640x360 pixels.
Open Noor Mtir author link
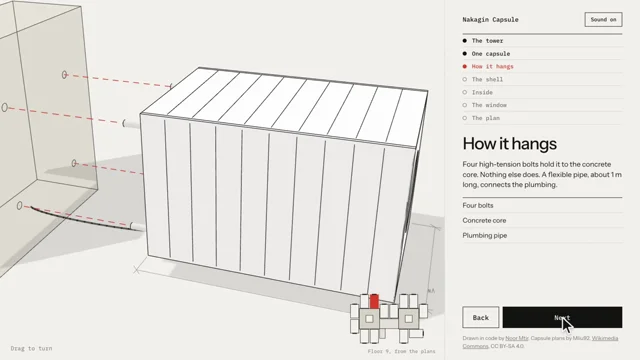[x=517, y=338]
